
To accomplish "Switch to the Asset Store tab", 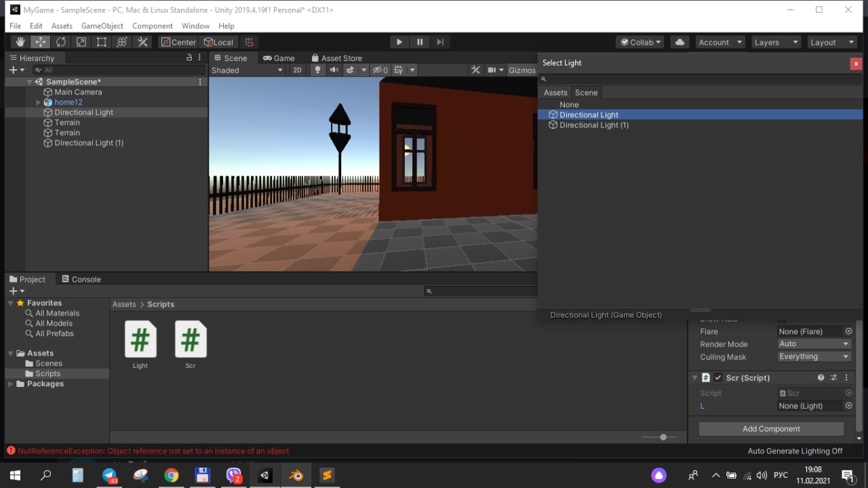I will [x=336, y=58].
